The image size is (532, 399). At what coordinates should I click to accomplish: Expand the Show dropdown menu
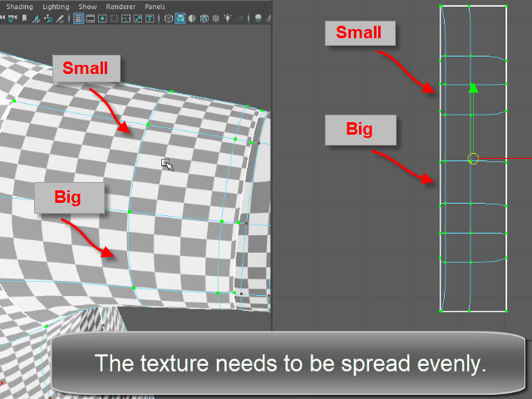coord(87,7)
